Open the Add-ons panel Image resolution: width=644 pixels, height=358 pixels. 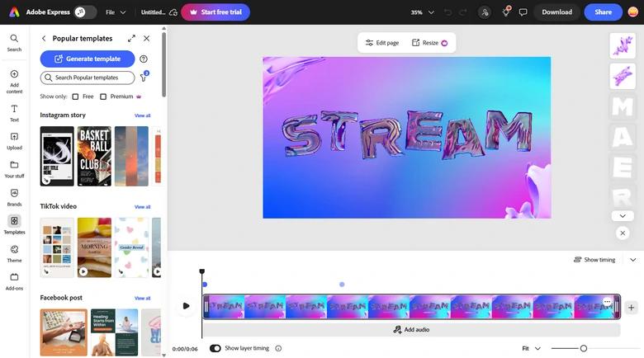click(14, 280)
